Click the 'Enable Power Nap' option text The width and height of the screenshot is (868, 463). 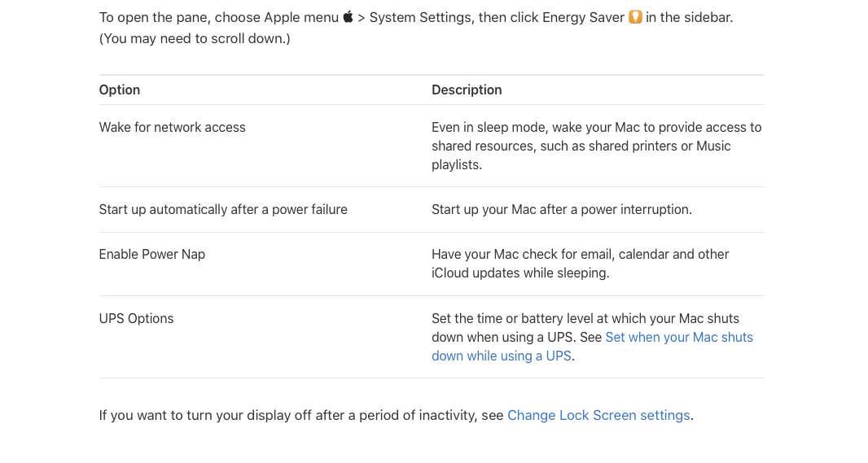[x=152, y=255]
